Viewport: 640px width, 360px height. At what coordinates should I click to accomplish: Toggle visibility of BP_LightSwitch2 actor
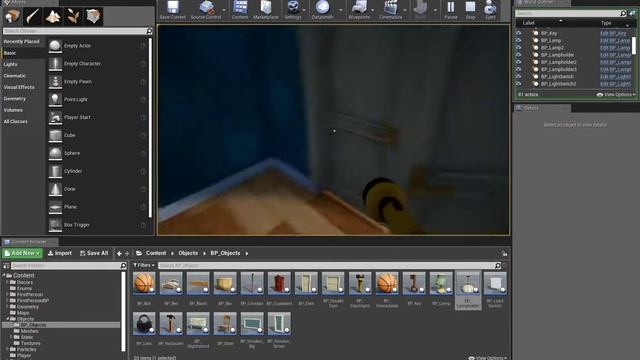(x=519, y=84)
